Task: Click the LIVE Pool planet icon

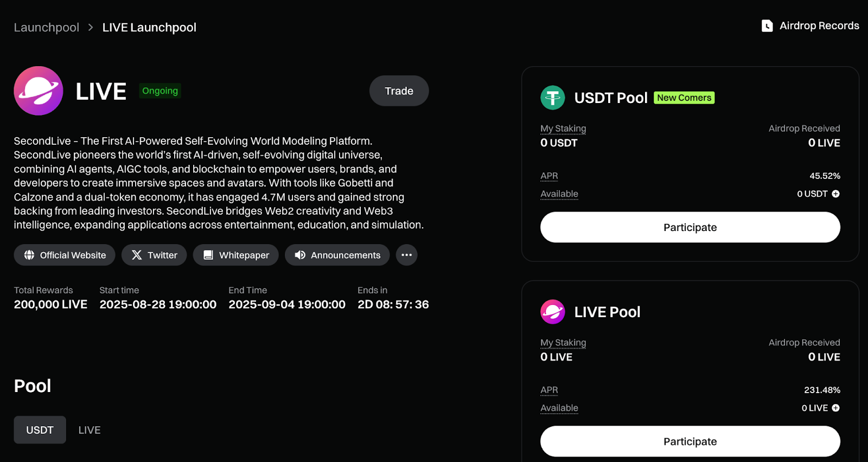Action: [x=553, y=312]
